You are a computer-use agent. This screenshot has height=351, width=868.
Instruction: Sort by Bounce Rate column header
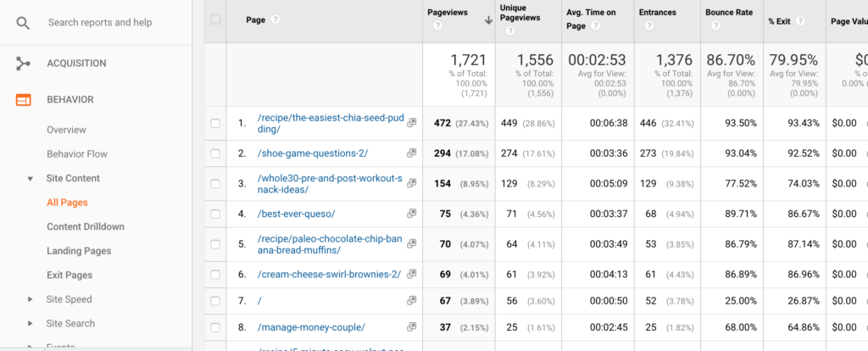(729, 12)
